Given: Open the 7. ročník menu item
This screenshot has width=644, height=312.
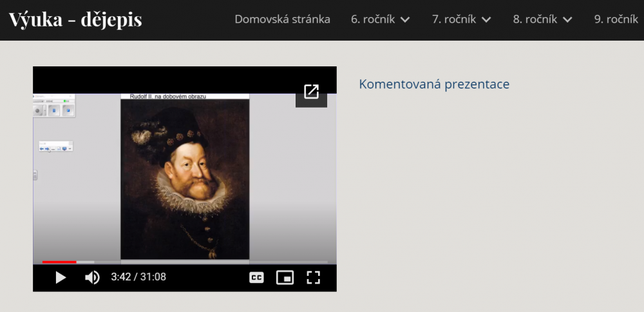Looking at the screenshot, I should pyautogui.click(x=454, y=19).
